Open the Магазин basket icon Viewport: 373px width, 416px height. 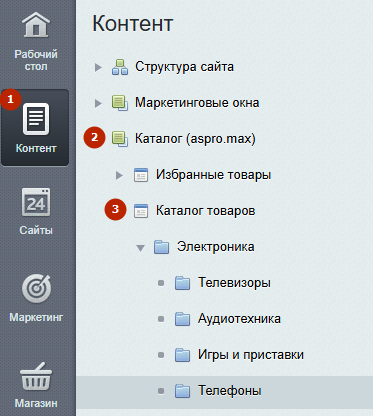tap(36, 376)
